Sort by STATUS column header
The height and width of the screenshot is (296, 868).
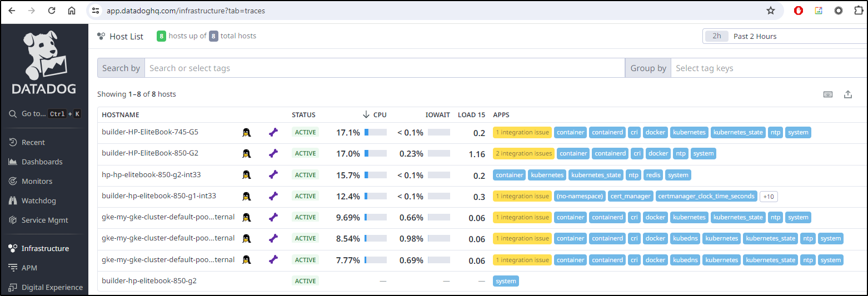(303, 115)
